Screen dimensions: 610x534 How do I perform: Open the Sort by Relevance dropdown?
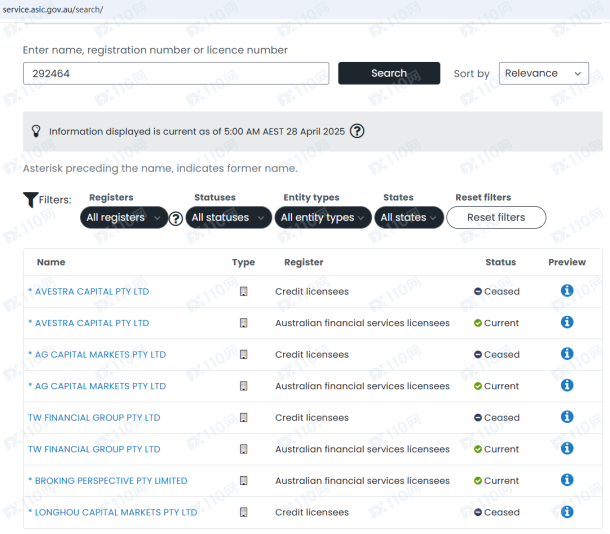pos(543,73)
